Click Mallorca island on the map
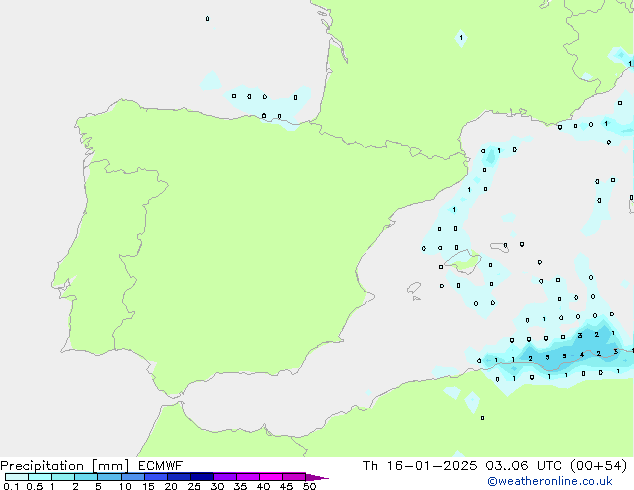Image resolution: width=634 pixels, height=490 pixels. [463, 262]
